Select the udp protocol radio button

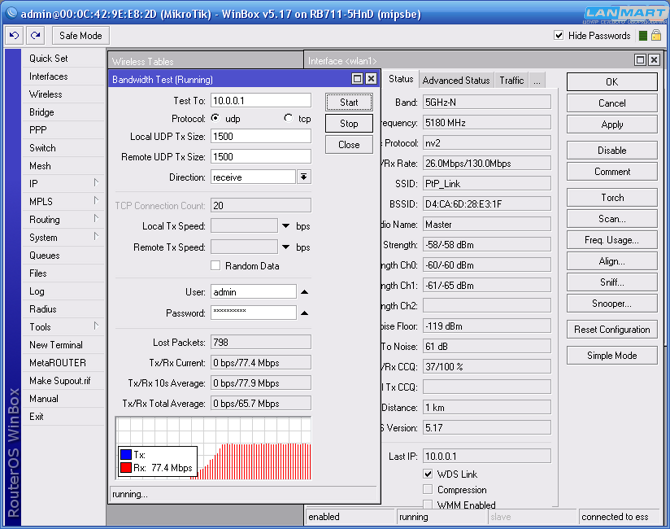216,118
